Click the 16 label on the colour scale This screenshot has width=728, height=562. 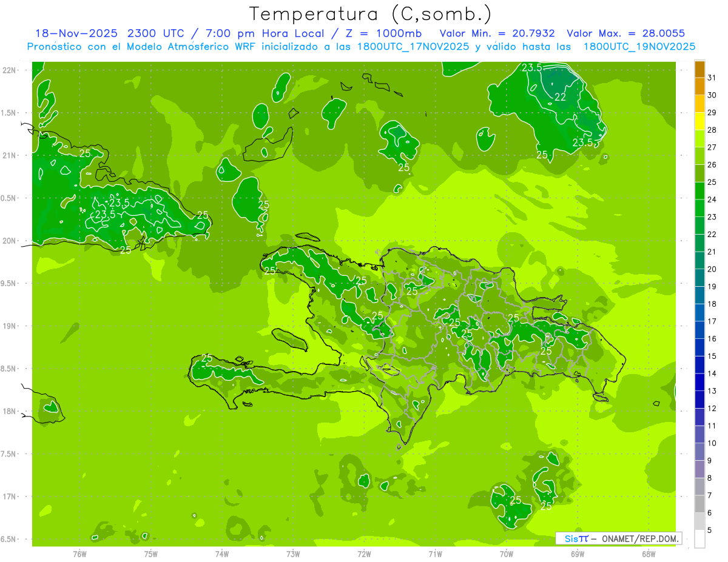[712, 339]
